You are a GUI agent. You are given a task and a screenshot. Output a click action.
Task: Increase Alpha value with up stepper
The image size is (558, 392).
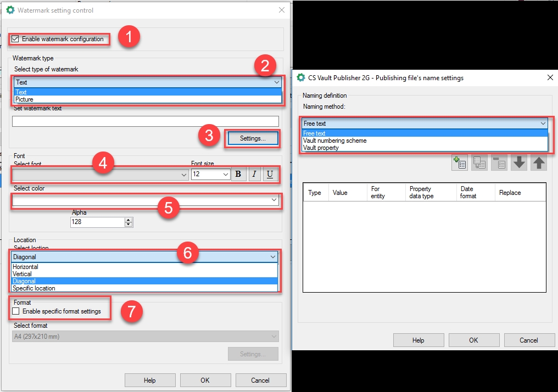point(129,220)
